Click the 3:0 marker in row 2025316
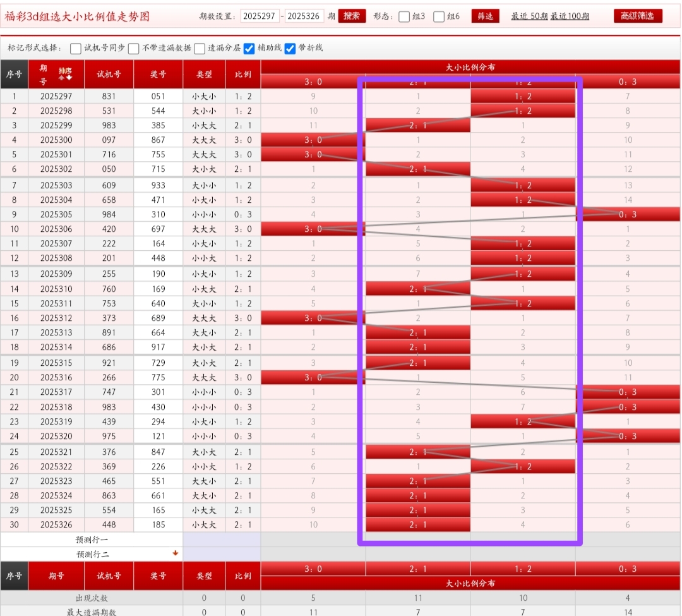 pyautogui.click(x=313, y=377)
